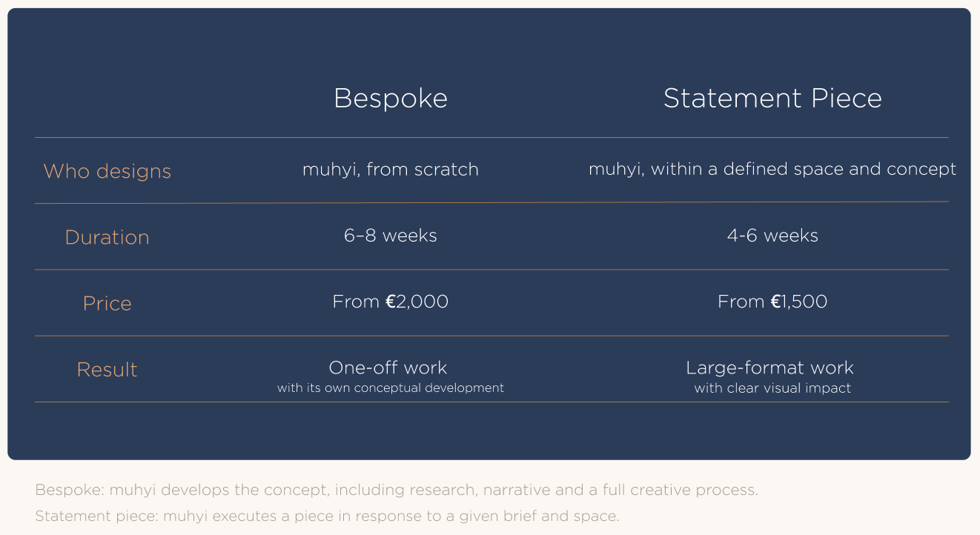The width and height of the screenshot is (980, 535).
Task: Select the Who designs row label
Action: (x=107, y=171)
